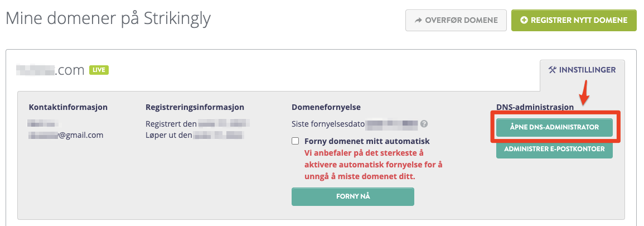Click the Domenefornyelse heading

pos(326,107)
